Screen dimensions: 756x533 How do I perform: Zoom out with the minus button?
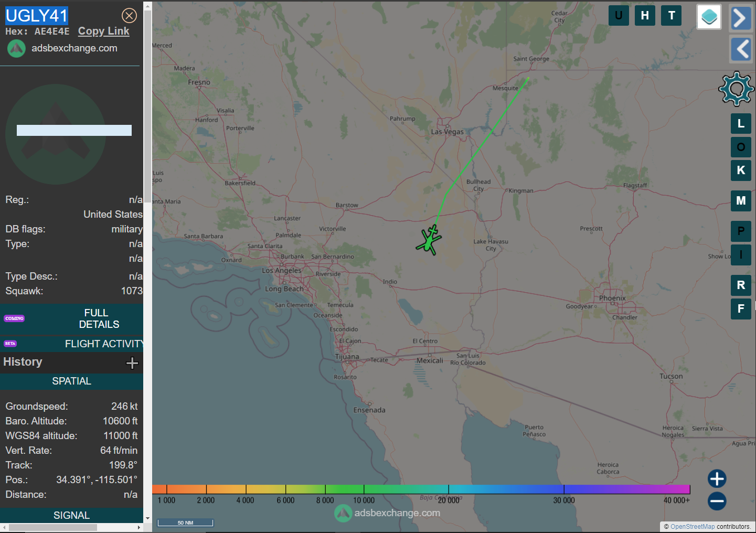click(x=717, y=501)
